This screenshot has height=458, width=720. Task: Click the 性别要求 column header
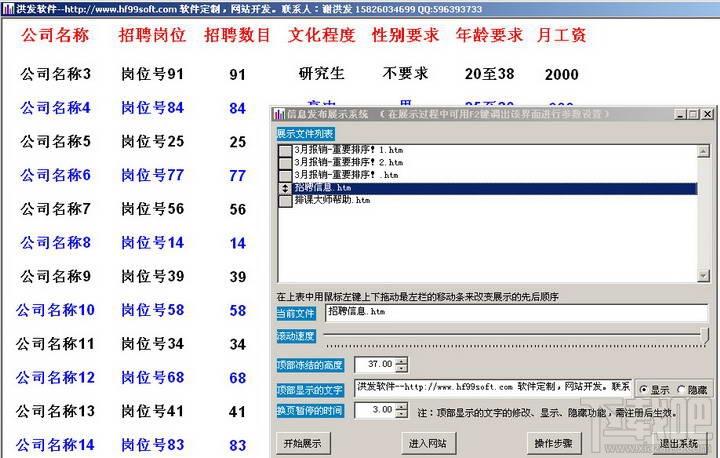click(x=405, y=35)
